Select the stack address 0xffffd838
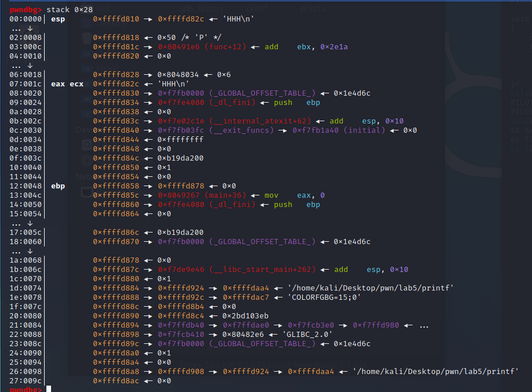Image resolution: width=532 pixels, height=392 pixels. (x=116, y=111)
